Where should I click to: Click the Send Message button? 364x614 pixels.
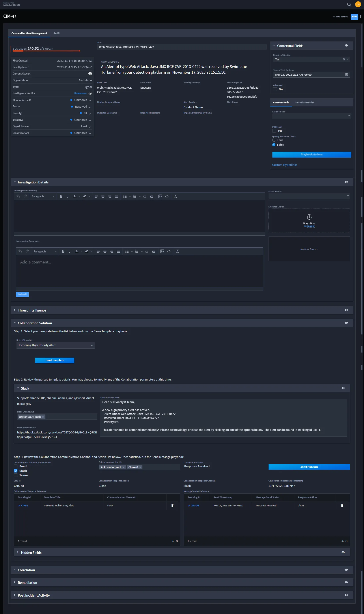[309, 467]
